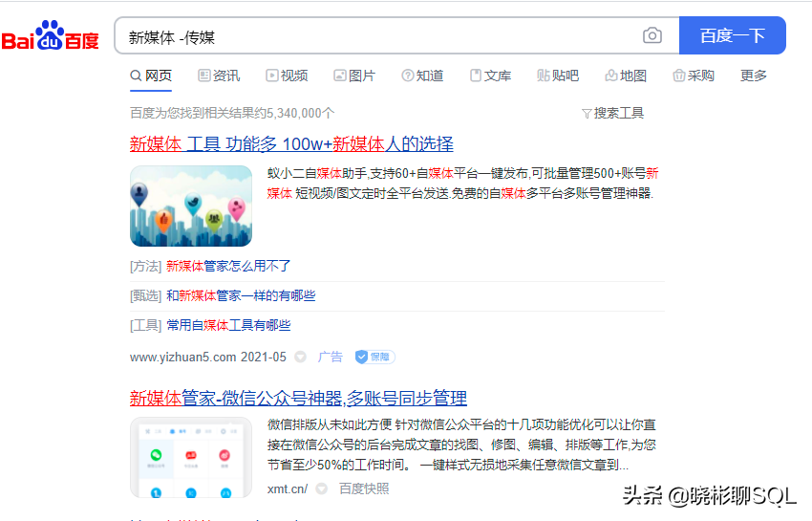Click description text starting 微信排版从未如此方便
Image resolution: width=812 pixels, height=521 pixels.
pos(462,445)
